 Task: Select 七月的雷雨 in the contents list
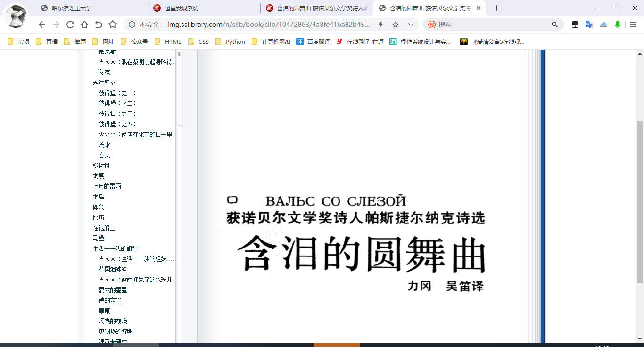[107, 186]
